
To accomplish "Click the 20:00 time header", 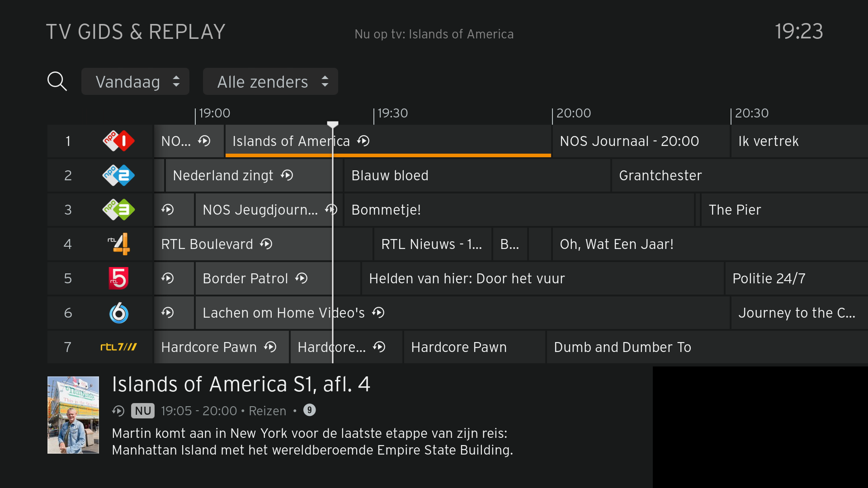I will [573, 113].
